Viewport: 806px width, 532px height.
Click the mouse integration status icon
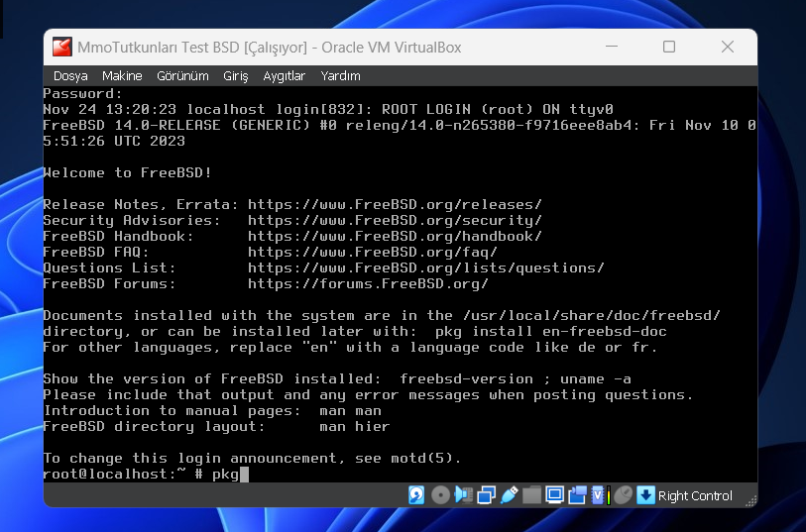pos(623,495)
